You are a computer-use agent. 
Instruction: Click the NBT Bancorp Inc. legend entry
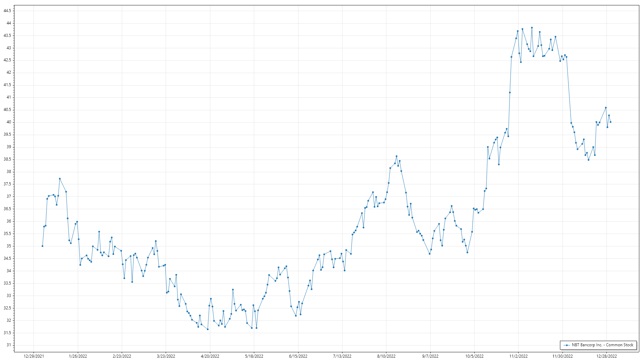(x=602, y=345)
